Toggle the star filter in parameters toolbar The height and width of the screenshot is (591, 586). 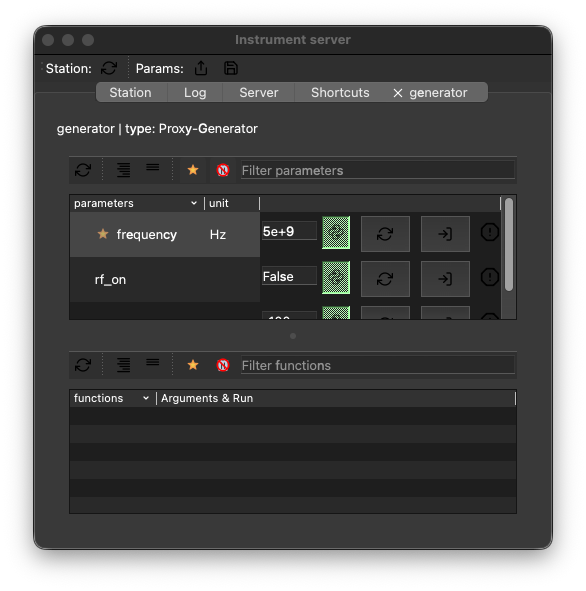pos(193,170)
